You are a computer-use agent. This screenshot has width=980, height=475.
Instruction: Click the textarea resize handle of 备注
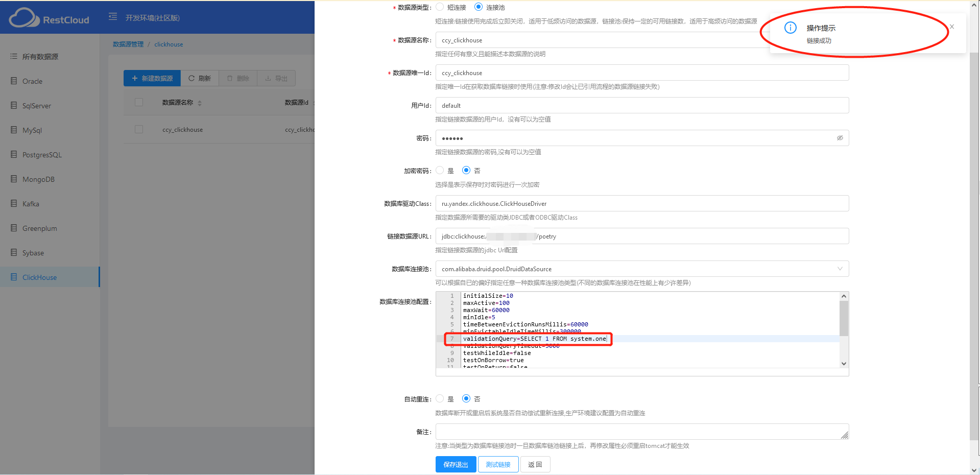click(845, 435)
